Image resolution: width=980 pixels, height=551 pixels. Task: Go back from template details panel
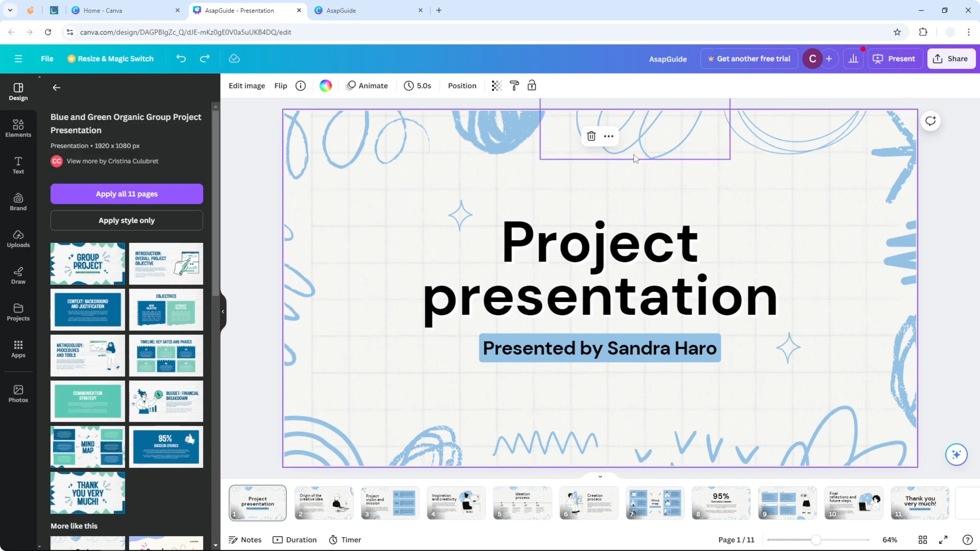56,88
